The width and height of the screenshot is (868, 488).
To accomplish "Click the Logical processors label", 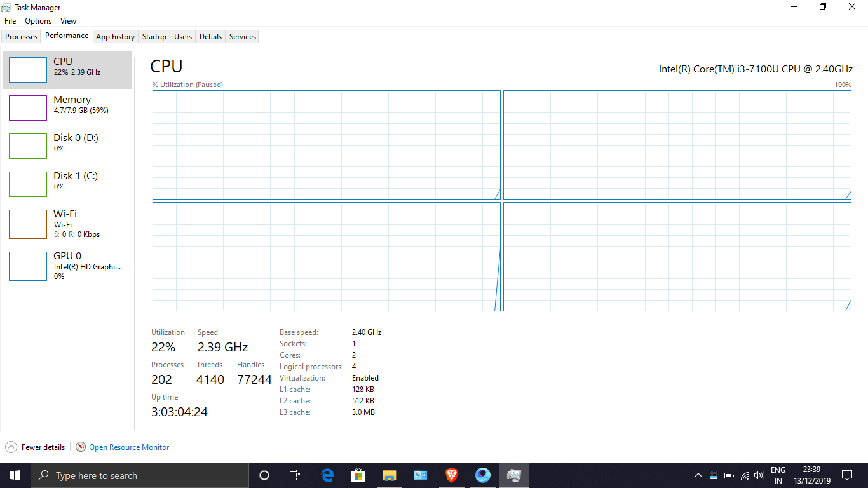I will 311,367.
